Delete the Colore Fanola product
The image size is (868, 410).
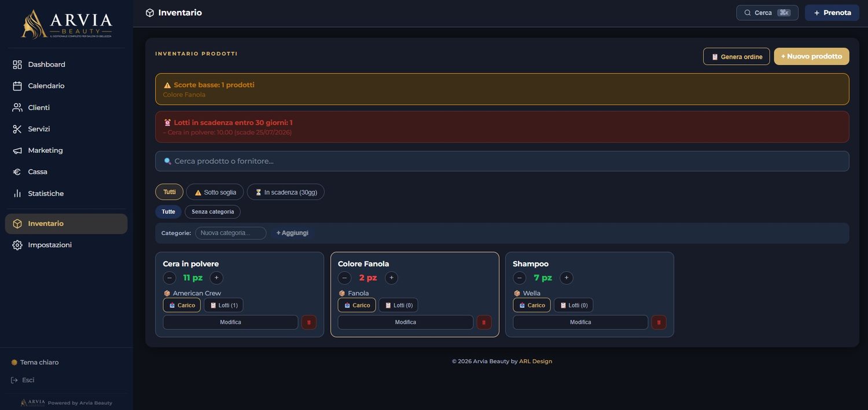484,322
